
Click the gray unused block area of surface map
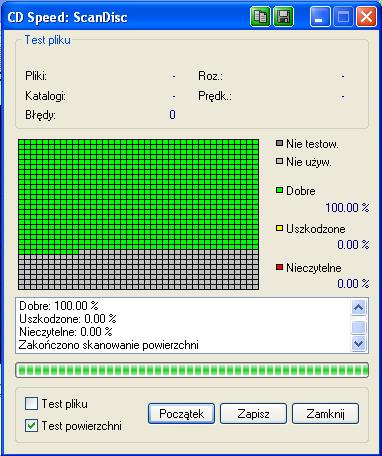coord(138,272)
